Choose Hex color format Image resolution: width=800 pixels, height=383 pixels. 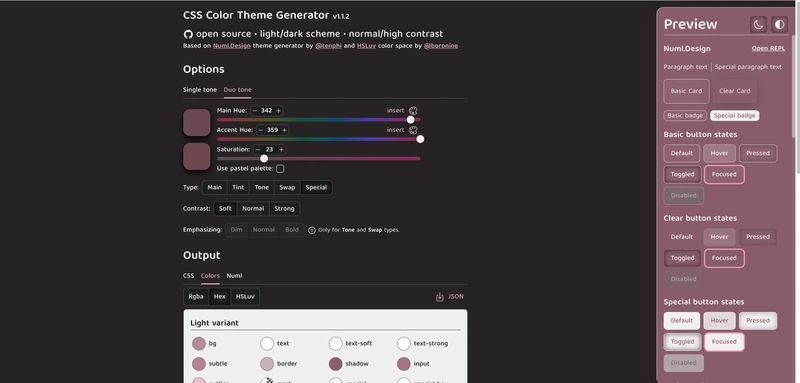pos(219,296)
